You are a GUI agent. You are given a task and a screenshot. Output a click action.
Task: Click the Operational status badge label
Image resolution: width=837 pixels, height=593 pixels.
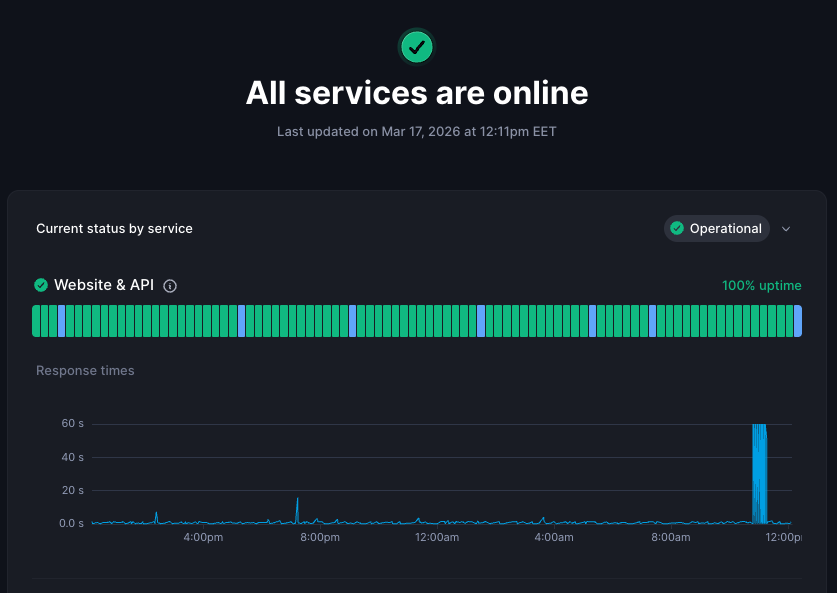[x=725, y=229]
